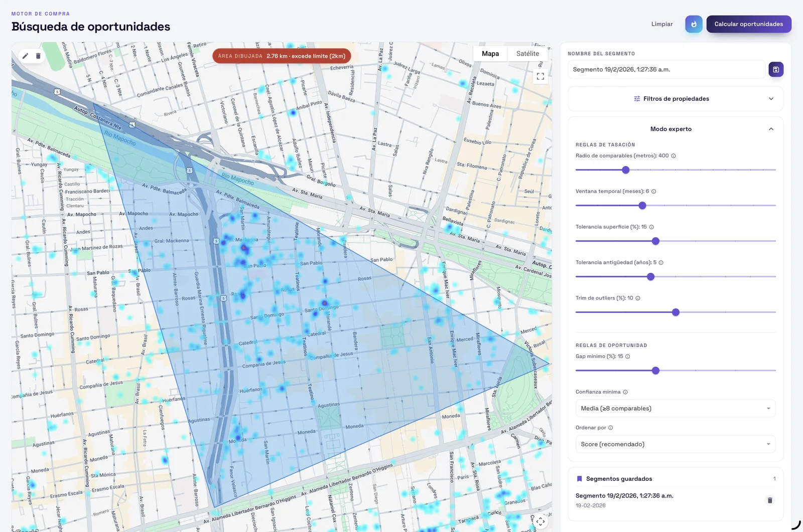Open Confianza mínima dropdown
This screenshot has height=532, width=803.
pyautogui.click(x=676, y=408)
